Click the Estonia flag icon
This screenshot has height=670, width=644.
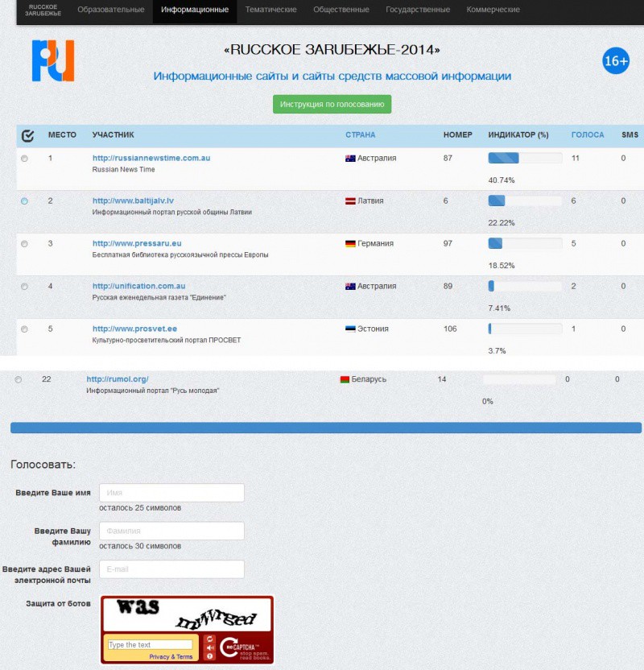[x=350, y=329]
